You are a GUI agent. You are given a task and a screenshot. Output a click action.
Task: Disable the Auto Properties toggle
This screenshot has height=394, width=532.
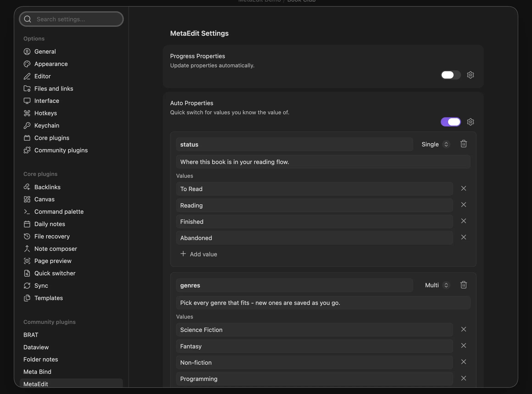451,122
